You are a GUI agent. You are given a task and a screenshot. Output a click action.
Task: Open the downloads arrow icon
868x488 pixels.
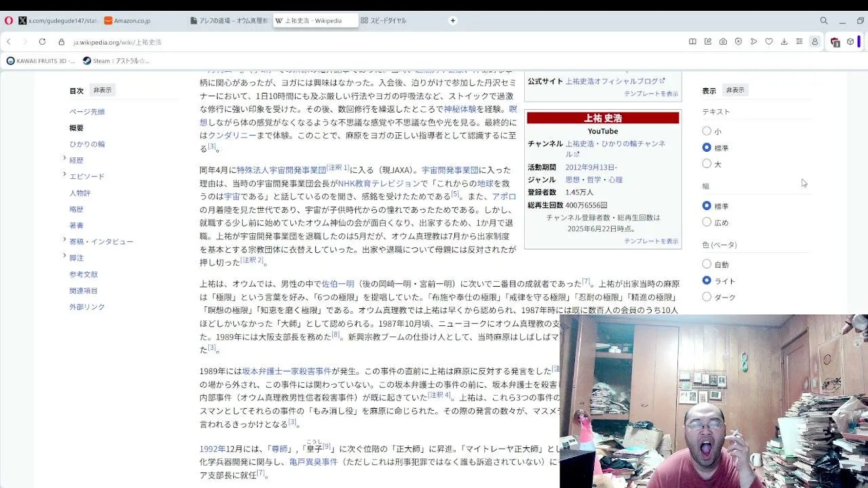coord(784,42)
